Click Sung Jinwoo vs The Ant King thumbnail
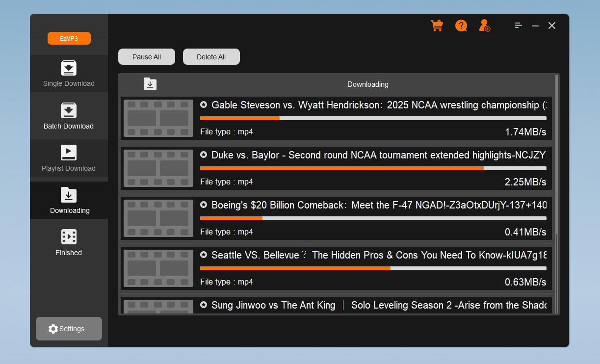 coord(158,306)
